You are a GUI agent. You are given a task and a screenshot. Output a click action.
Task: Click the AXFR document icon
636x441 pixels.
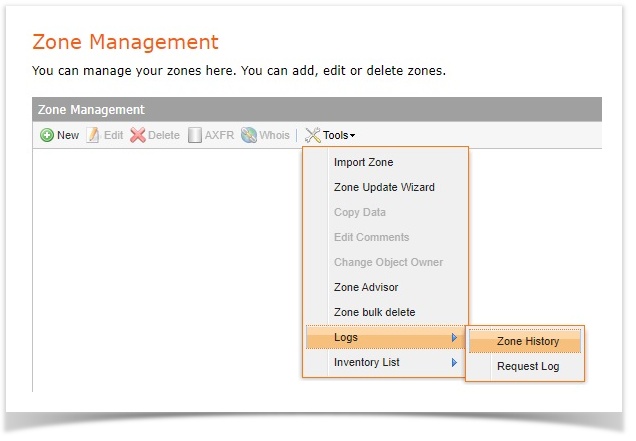[195, 135]
